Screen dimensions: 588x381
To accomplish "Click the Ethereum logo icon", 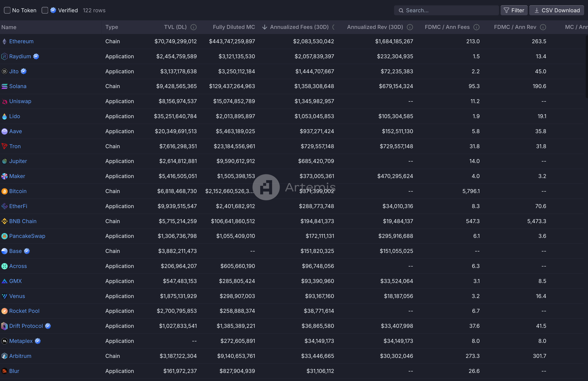I will point(4,42).
